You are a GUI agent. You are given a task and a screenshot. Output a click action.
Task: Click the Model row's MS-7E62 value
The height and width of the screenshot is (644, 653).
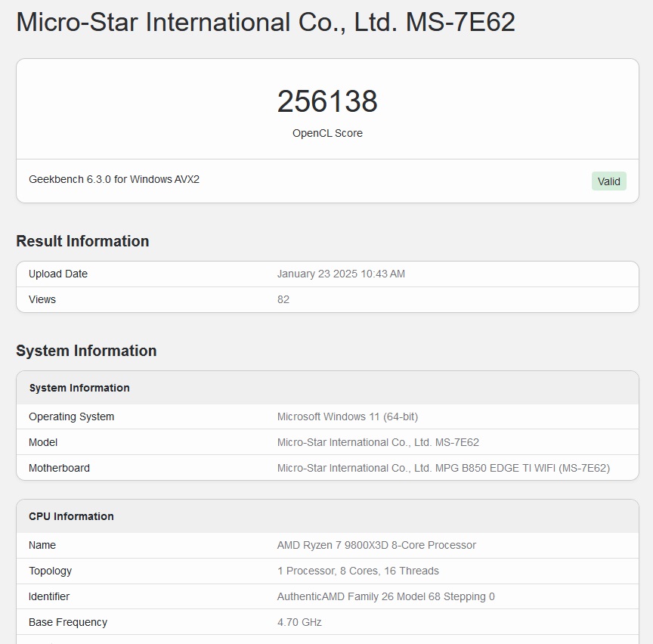pyautogui.click(x=378, y=442)
